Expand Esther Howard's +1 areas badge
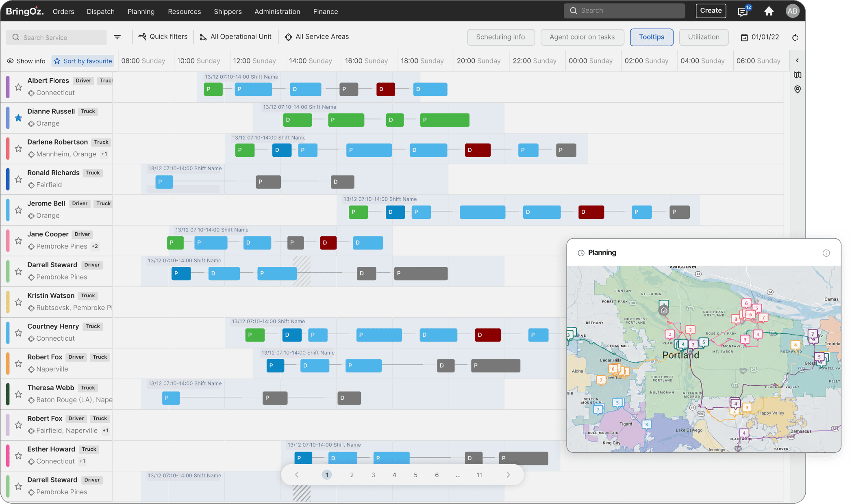 click(83, 461)
